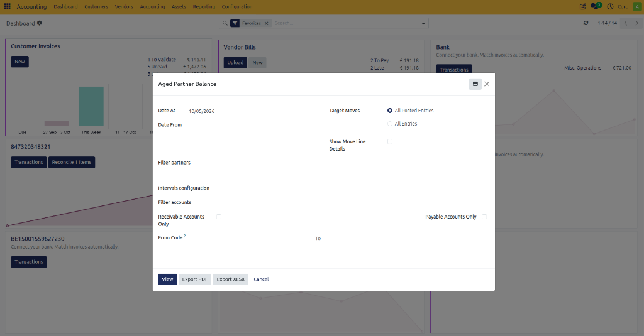Open the apps grid menu icon
The height and width of the screenshot is (336, 644).
pyautogui.click(x=8, y=6)
